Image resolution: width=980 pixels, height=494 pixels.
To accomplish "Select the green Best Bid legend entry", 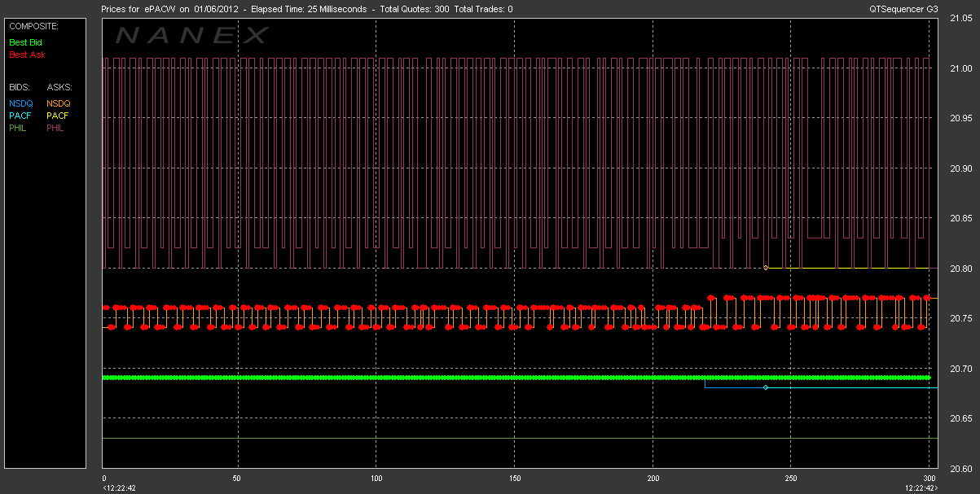I will (27, 42).
